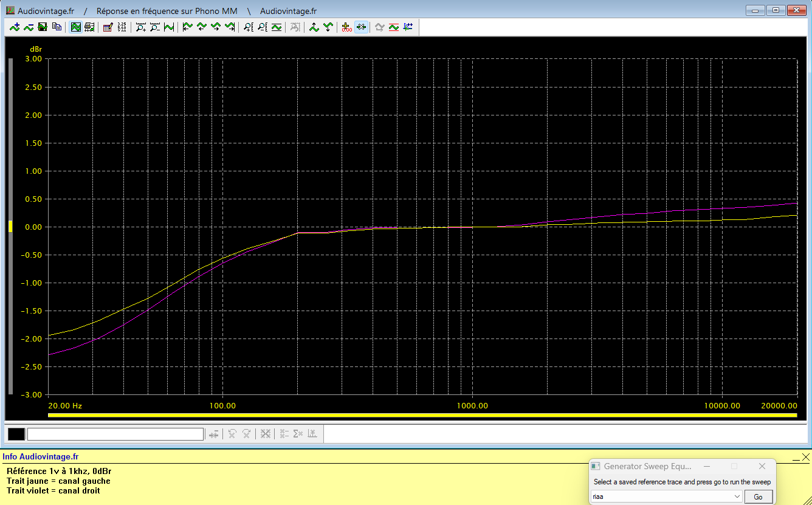Close the Info Audiovintage.fr panel
Viewport: 812px width, 505px height.
805,457
